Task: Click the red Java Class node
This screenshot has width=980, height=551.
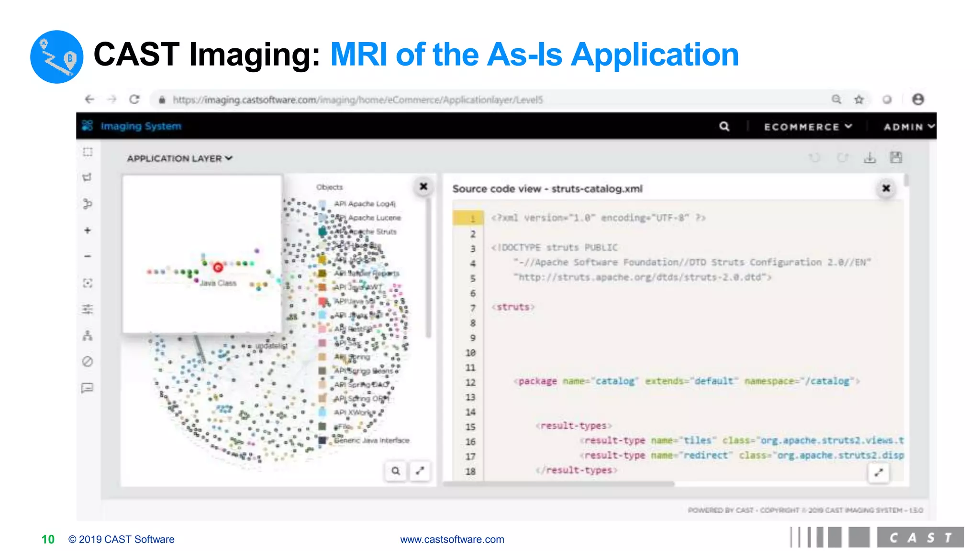Action: [x=218, y=267]
